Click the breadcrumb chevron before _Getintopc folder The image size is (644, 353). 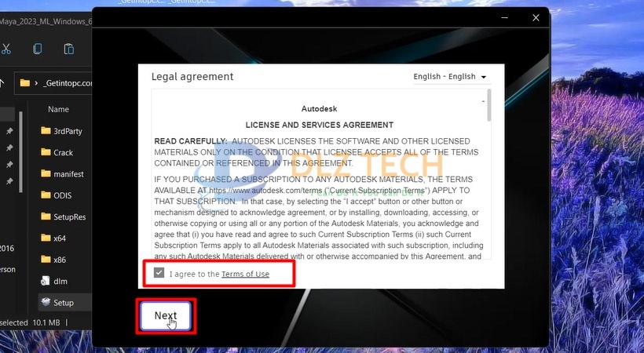(36, 83)
